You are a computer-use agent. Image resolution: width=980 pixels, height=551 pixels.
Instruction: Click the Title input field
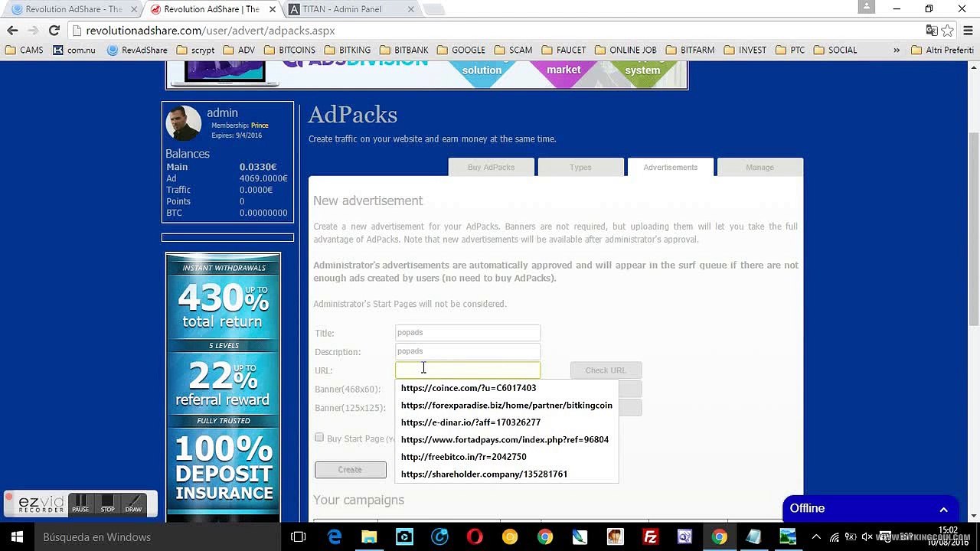pos(468,333)
